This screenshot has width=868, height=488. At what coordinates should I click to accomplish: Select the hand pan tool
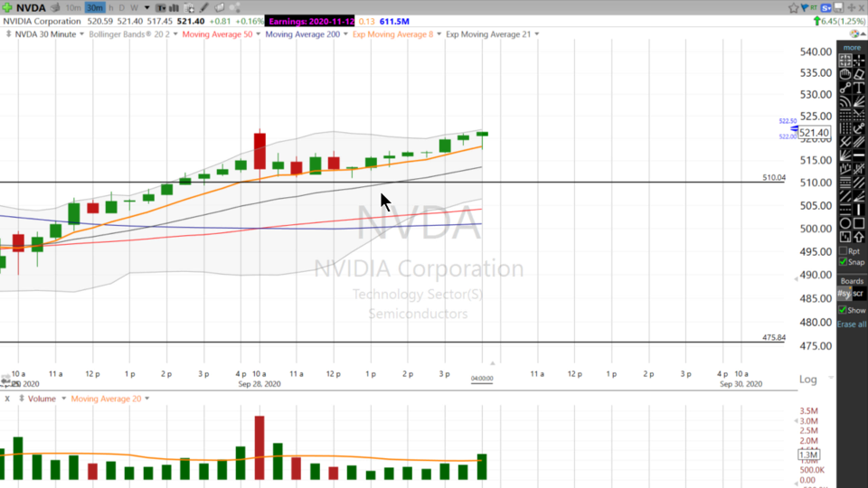845,74
